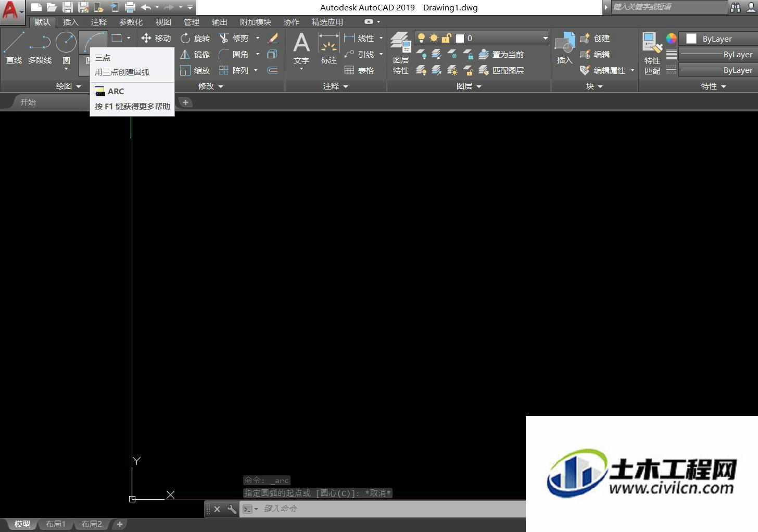This screenshot has width=758, height=532.
Task: Open Layer Properties (图层特性)
Action: (x=400, y=53)
